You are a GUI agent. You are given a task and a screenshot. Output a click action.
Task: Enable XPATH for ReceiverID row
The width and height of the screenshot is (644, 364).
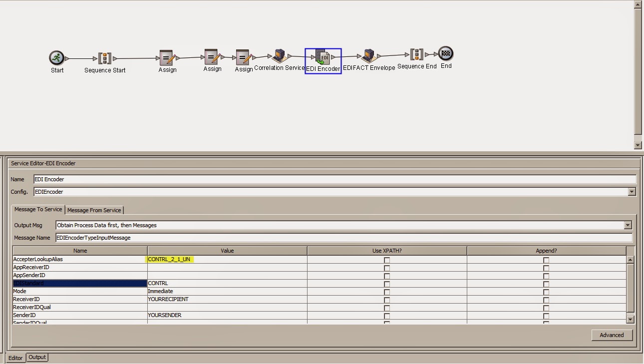tap(386, 299)
